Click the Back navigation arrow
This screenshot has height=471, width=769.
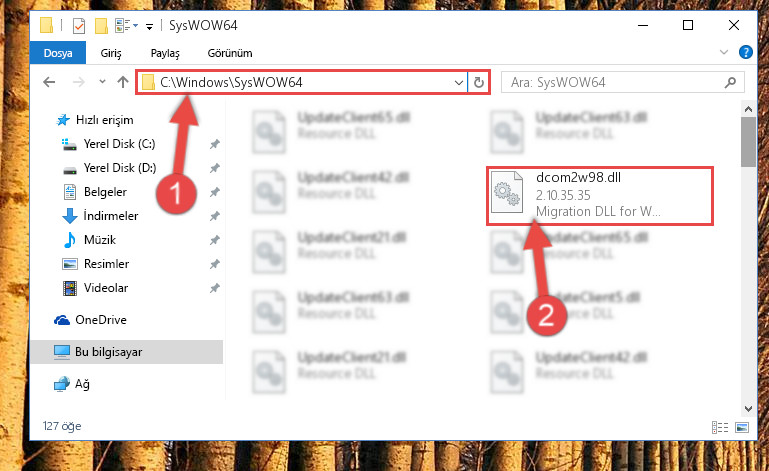(49, 82)
